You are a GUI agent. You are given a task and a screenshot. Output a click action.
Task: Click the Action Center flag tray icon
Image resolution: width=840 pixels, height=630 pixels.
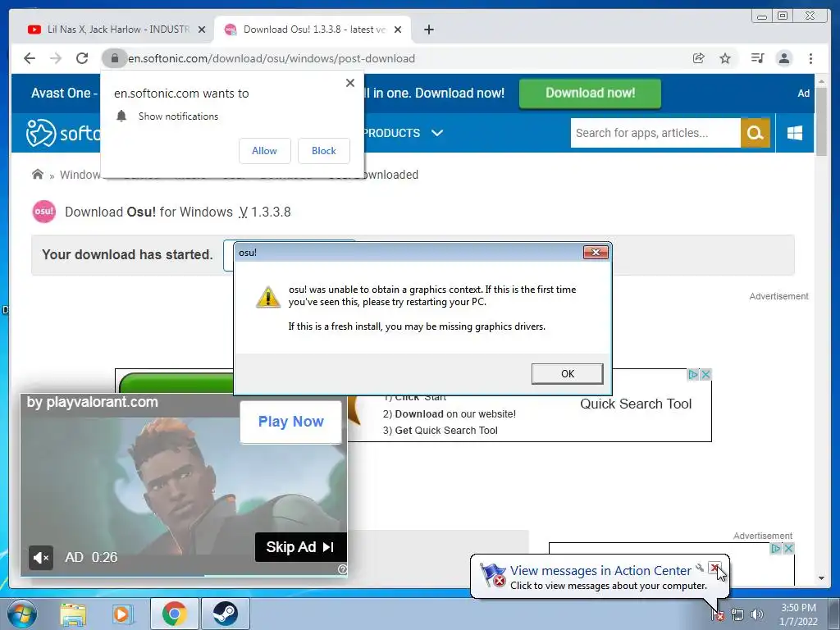tap(718, 614)
